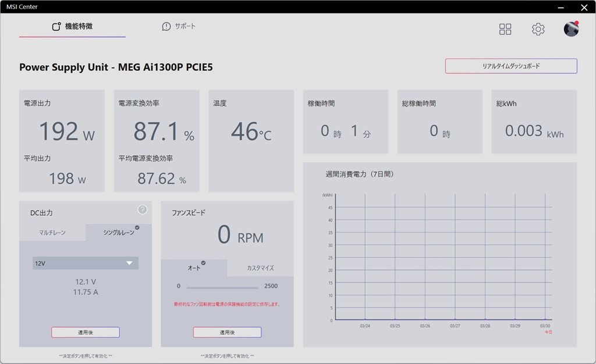The height and width of the screenshot is (364, 596).
Task: Open the apps grid view icon
Action: 505,29
